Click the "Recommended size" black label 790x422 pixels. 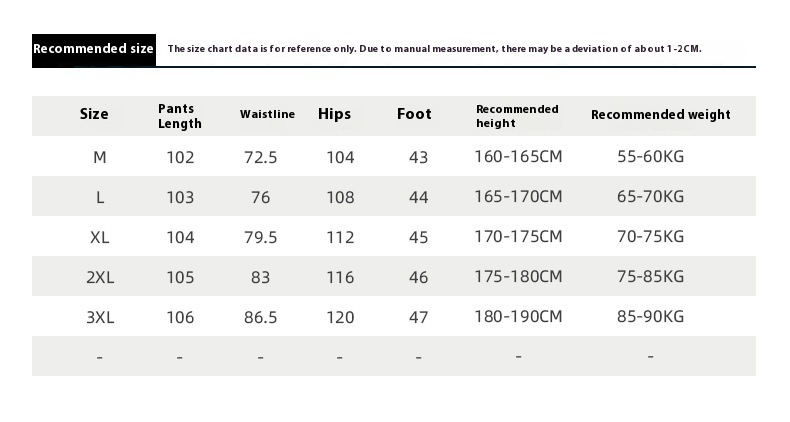click(x=94, y=49)
